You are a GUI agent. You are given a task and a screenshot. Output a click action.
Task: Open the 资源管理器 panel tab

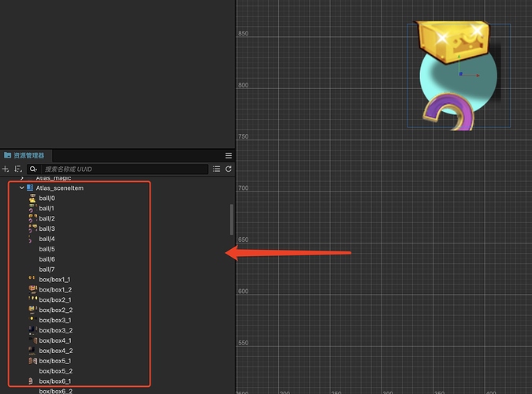[24, 155]
